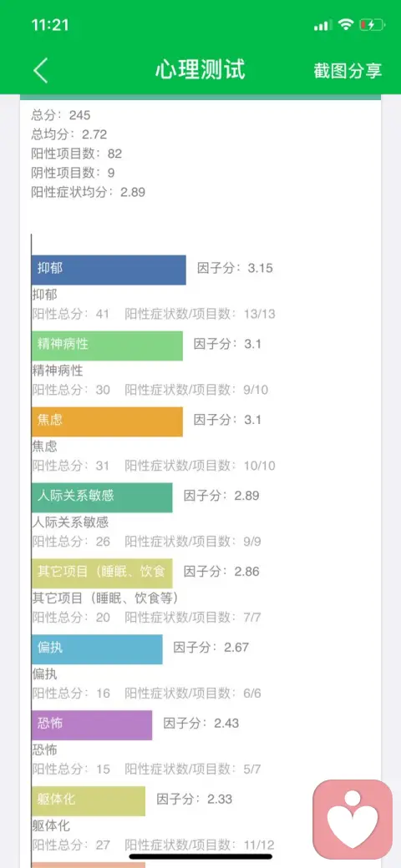
Task: Tap the battery charging icon
Action: pyautogui.click(x=371, y=25)
